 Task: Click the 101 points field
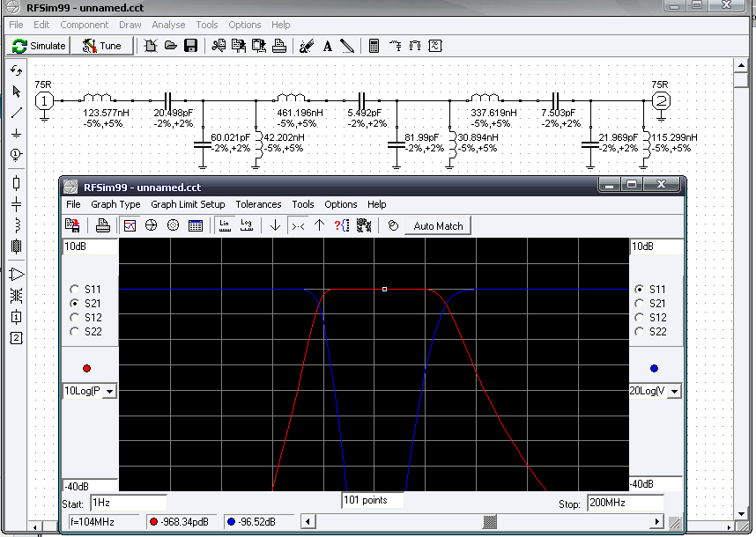(372, 500)
